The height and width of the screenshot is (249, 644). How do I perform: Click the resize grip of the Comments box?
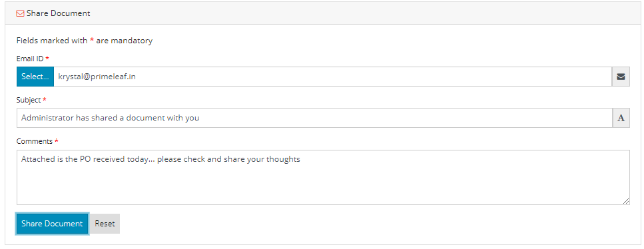click(x=625, y=200)
